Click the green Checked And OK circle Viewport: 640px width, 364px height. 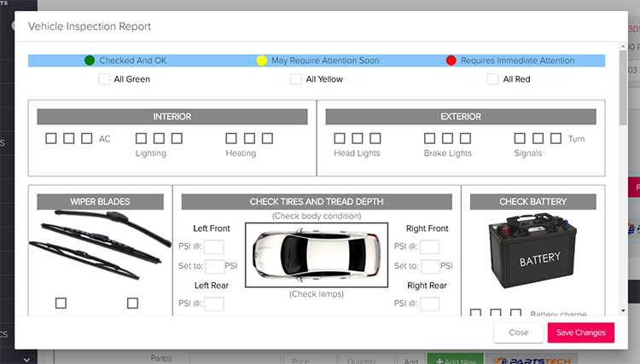coord(90,61)
